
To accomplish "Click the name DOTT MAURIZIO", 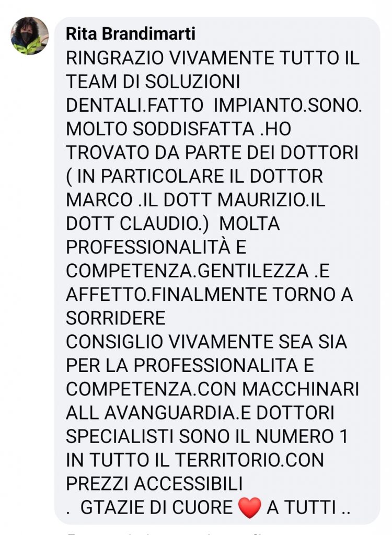I will pyautogui.click(x=235, y=200).
